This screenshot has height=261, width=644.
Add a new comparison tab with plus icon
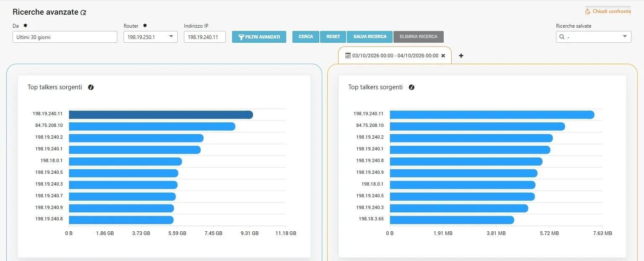pyautogui.click(x=461, y=55)
